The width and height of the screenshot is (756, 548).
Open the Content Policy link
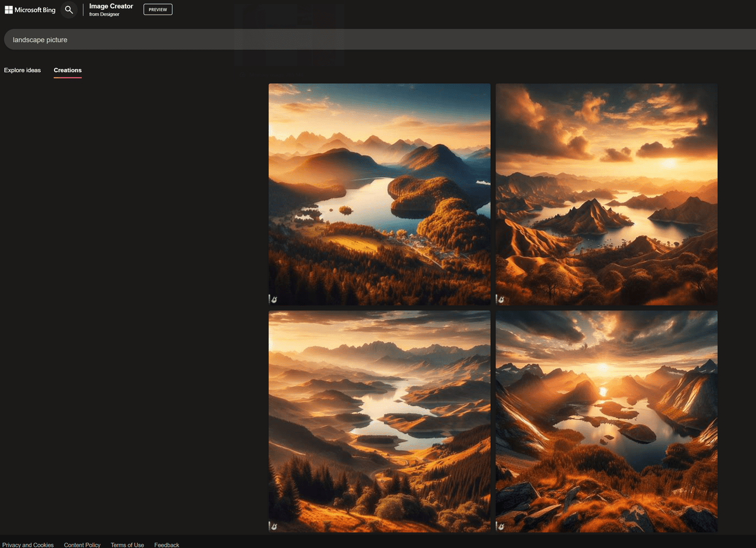(x=82, y=545)
